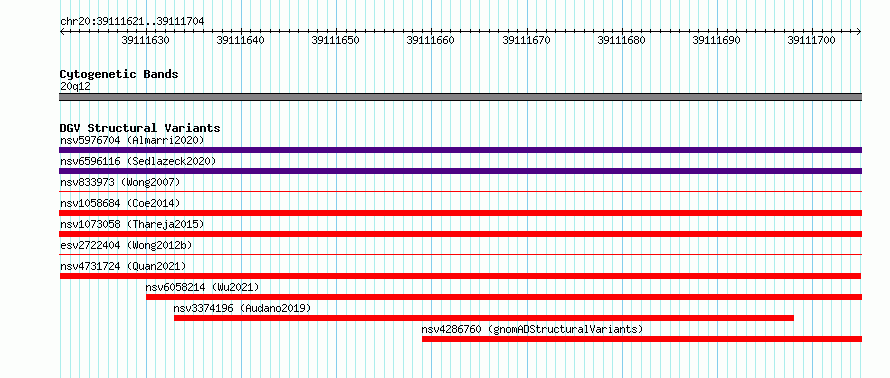Click the chr20:39111621..39111704 region label
This screenshot has width=890, height=378.
pyautogui.click(x=132, y=21)
